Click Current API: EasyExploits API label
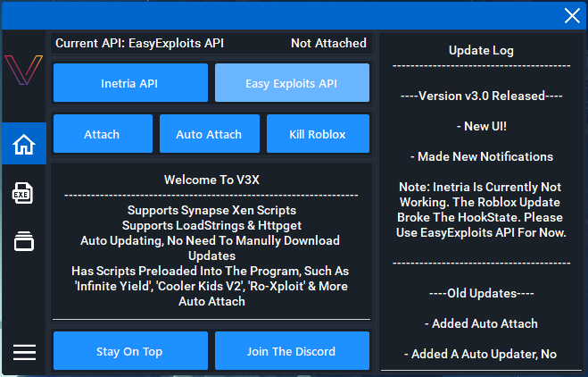The width and height of the screenshot is (588, 377). click(139, 43)
